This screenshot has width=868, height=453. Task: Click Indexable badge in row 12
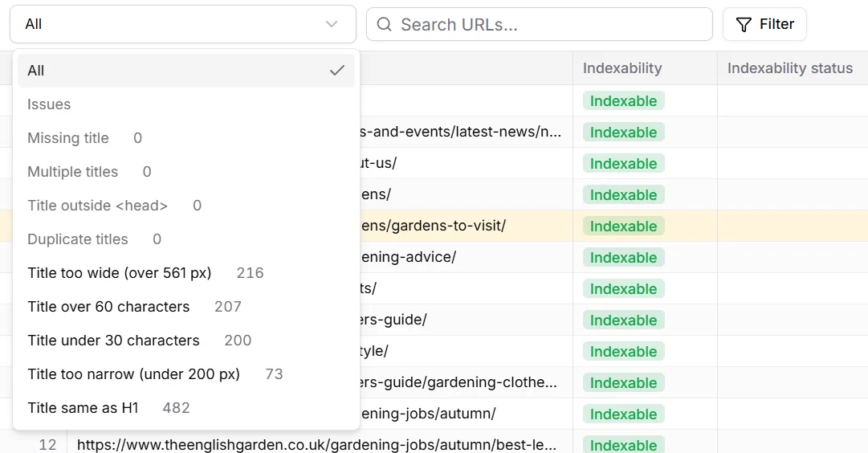[623, 445]
